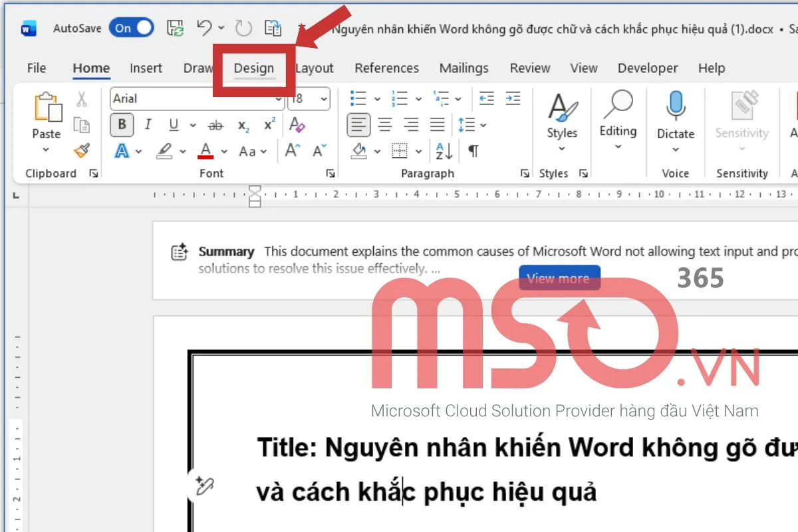Show paragraph marks with the pilcrow icon
The image size is (798, 532).
click(x=473, y=151)
